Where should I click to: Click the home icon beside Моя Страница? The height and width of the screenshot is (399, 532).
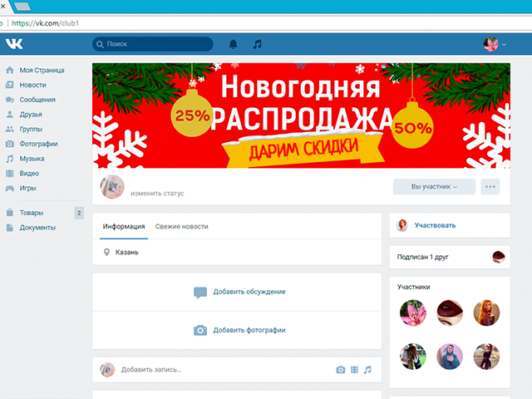(x=10, y=70)
